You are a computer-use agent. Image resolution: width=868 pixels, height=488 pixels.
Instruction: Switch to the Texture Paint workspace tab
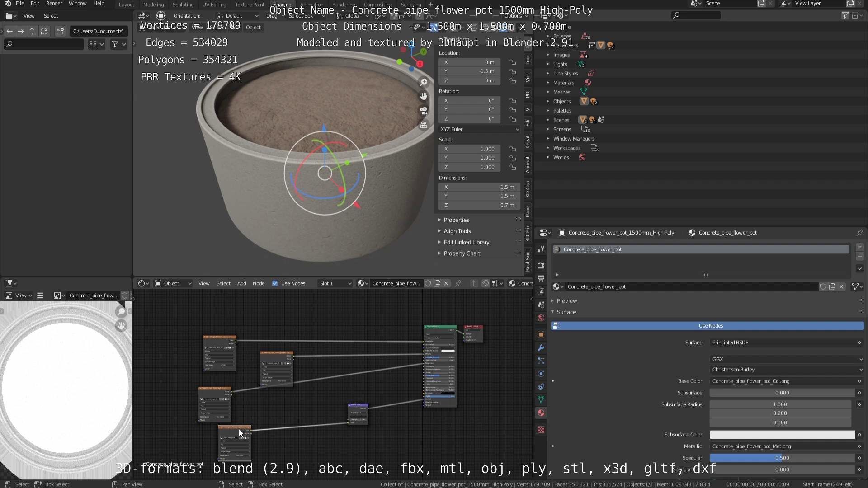coord(250,5)
